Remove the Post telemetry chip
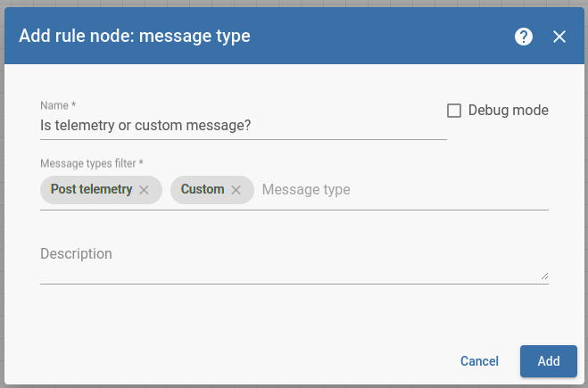Viewport: 588px width, 388px height. click(x=144, y=190)
